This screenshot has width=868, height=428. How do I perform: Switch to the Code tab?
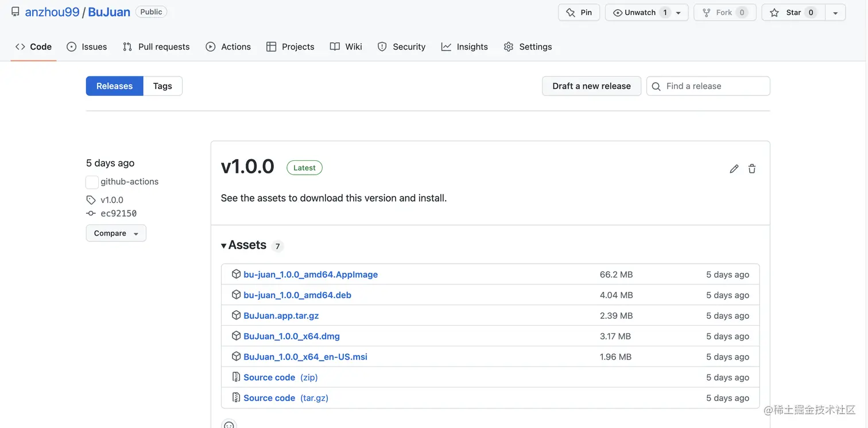point(33,47)
